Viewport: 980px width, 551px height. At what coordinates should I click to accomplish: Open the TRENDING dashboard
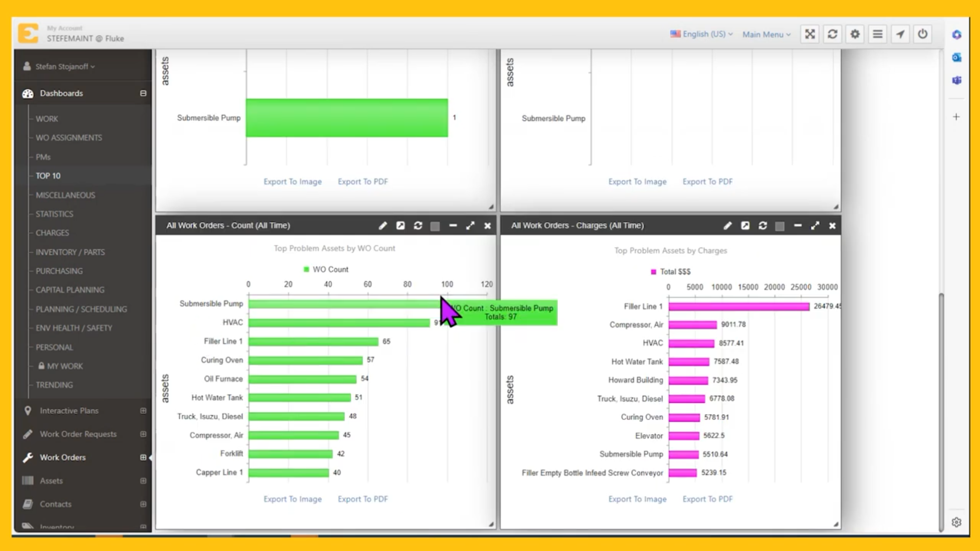point(54,385)
